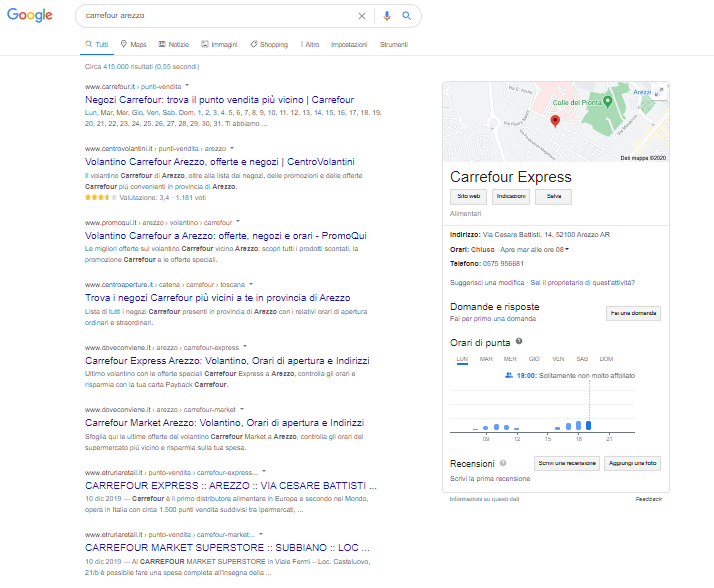Start voice search with the microphone icon
The width and height of the screenshot is (714, 588).
[x=387, y=16]
